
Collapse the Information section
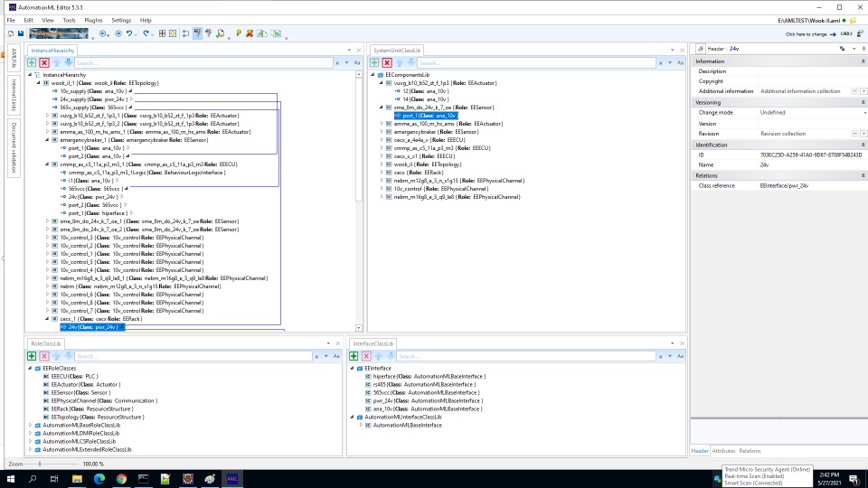point(863,61)
